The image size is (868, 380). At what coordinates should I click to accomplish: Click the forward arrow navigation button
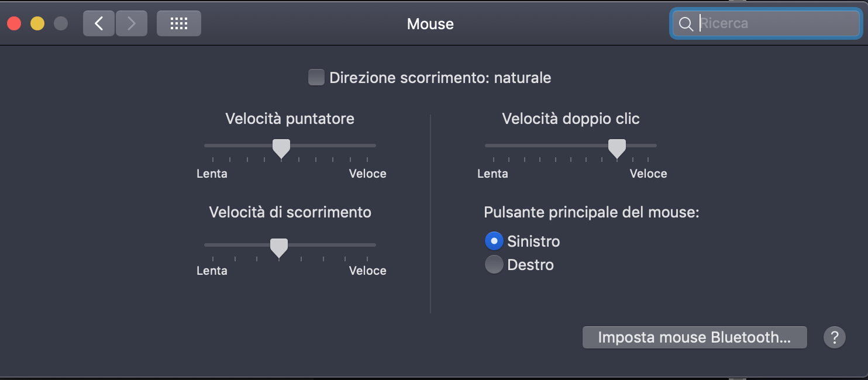131,23
